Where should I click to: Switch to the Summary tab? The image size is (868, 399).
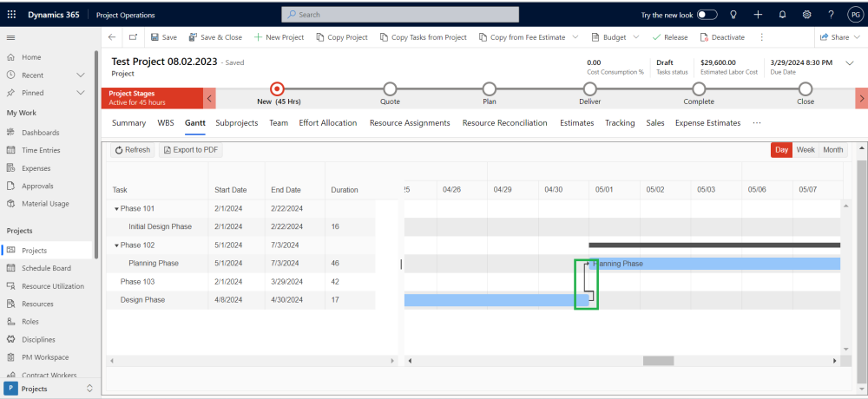click(129, 123)
